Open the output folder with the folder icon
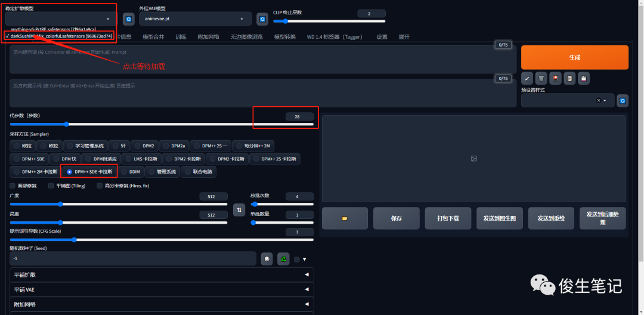The width and height of the screenshot is (644, 315). pyautogui.click(x=345, y=218)
